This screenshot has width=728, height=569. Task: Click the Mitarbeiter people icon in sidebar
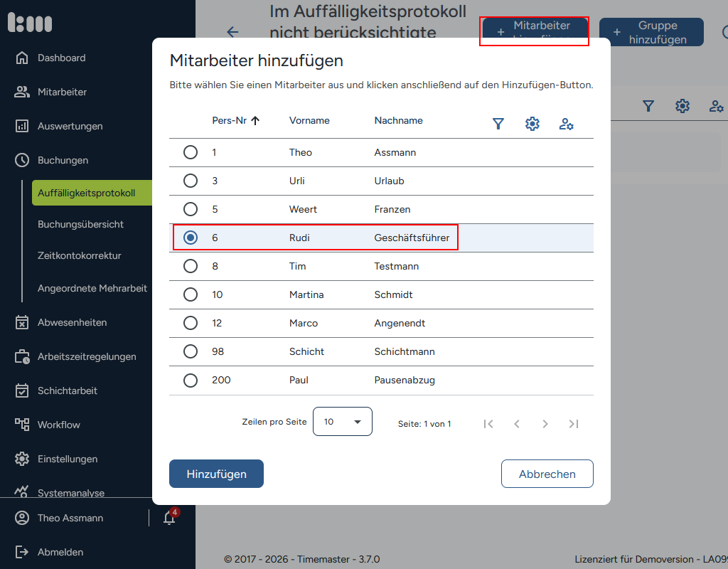(x=22, y=92)
